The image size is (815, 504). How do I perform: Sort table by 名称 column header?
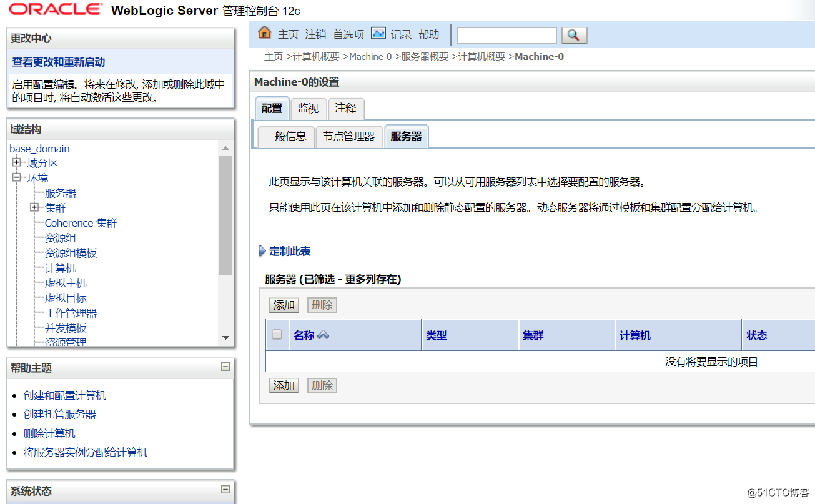click(304, 335)
